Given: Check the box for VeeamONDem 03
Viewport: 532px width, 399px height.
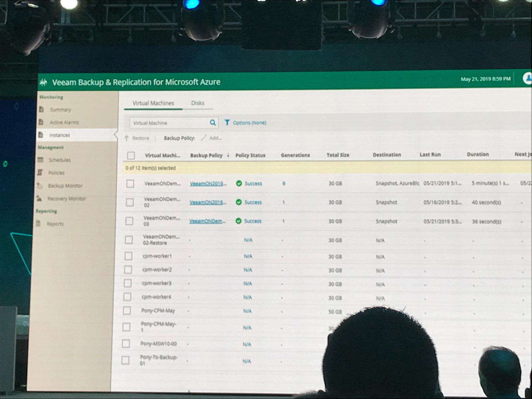Looking at the screenshot, I should (129, 221).
